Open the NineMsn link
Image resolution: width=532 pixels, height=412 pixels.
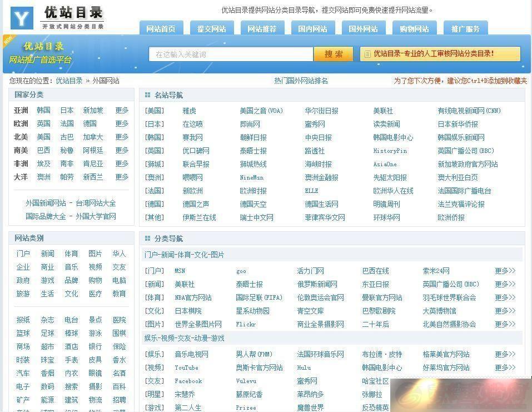point(251,177)
